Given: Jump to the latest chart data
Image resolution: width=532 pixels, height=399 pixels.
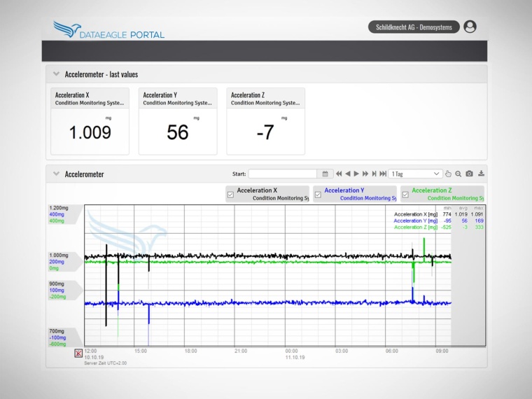Looking at the screenshot, I should pos(383,174).
